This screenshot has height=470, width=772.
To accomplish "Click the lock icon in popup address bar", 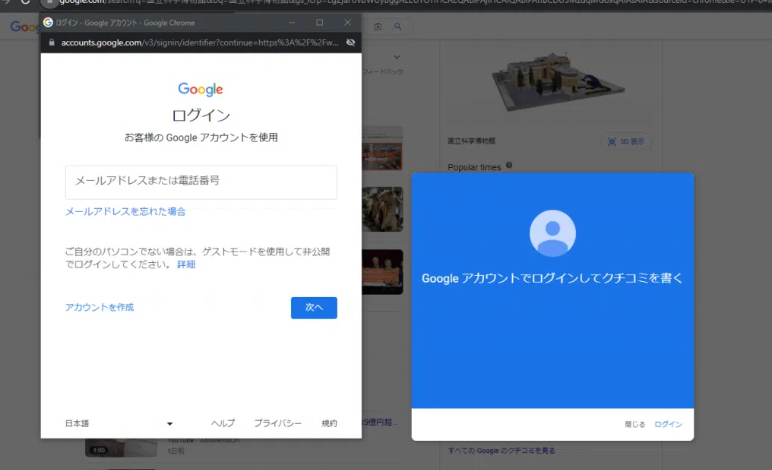I will [51, 43].
